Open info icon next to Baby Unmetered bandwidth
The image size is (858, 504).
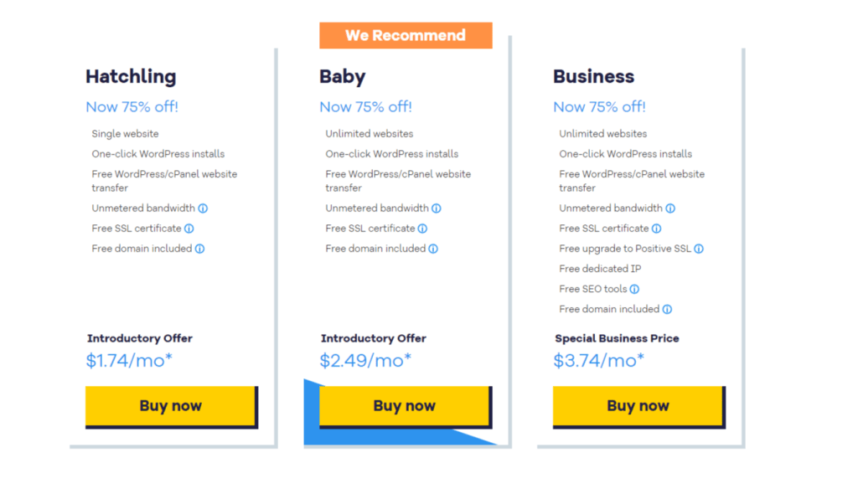tap(436, 208)
